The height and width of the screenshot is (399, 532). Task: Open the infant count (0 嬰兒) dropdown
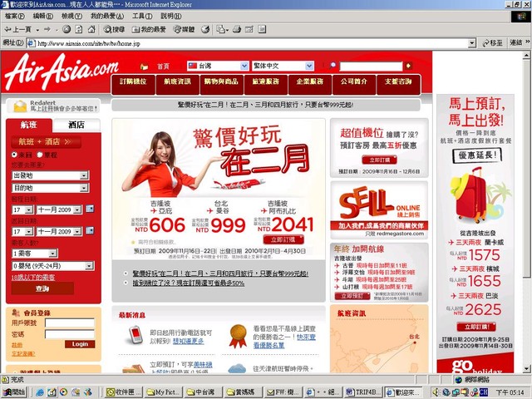pos(53,266)
